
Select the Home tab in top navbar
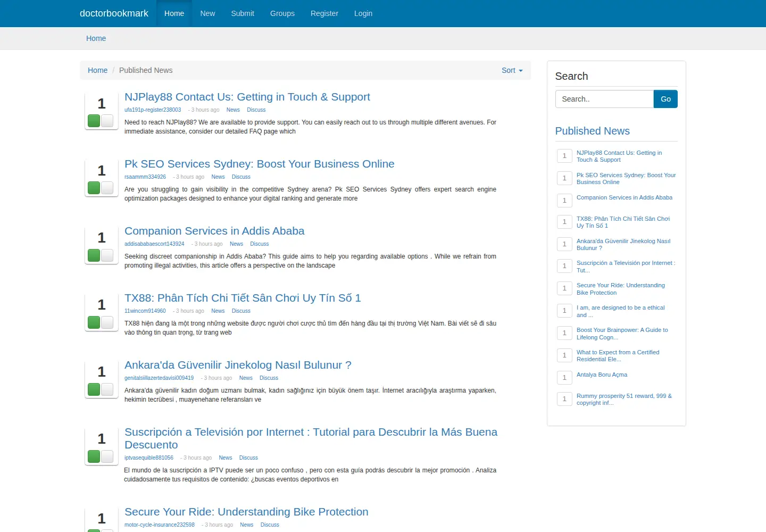[174, 13]
